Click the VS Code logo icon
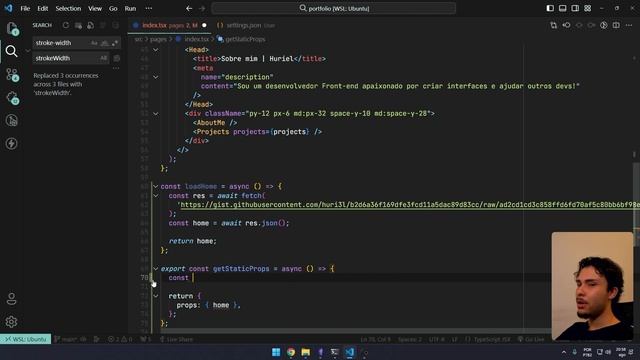The height and width of the screenshot is (360, 640). pyautogui.click(x=8, y=8)
